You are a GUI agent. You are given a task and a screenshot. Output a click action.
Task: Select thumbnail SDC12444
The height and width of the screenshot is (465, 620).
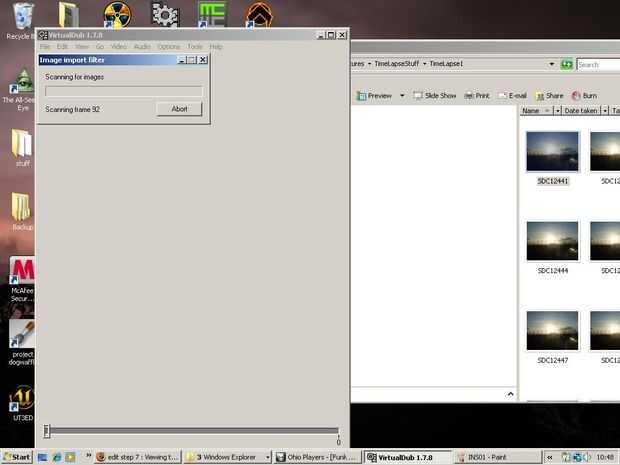552,241
